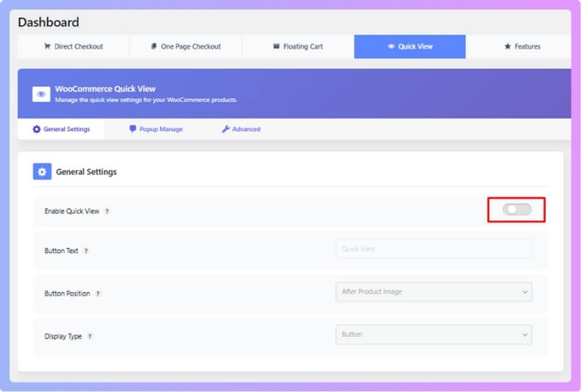Screen dimensions: 581x392
Task: Open the Display Type dropdown
Action: (433, 335)
